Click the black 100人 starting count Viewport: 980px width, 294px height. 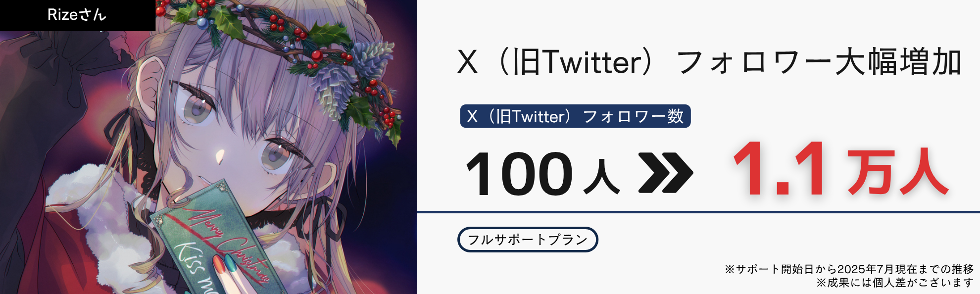tap(542, 173)
